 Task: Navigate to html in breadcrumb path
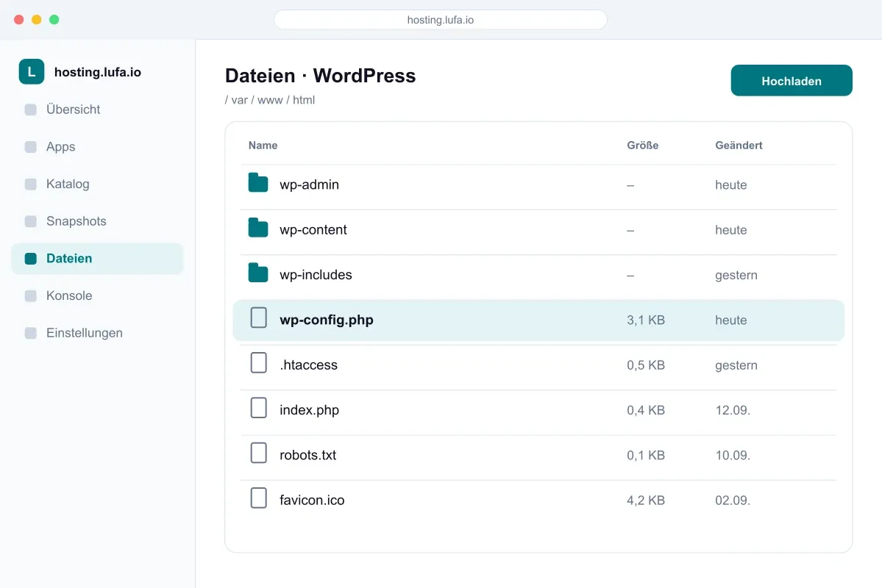pos(304,100)
